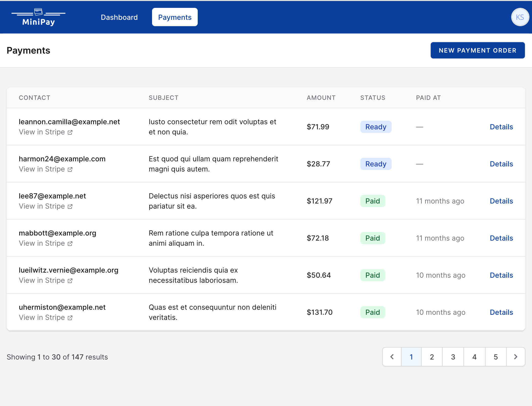
Task: Open Details for uhermiston's $131.70 payment
Action: (x=501, y=312)
